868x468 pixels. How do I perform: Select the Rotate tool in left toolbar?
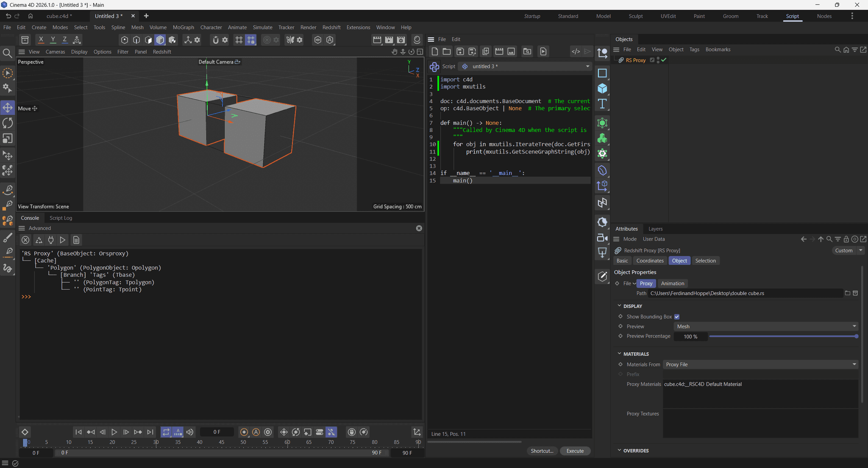(x=8, y=123)
